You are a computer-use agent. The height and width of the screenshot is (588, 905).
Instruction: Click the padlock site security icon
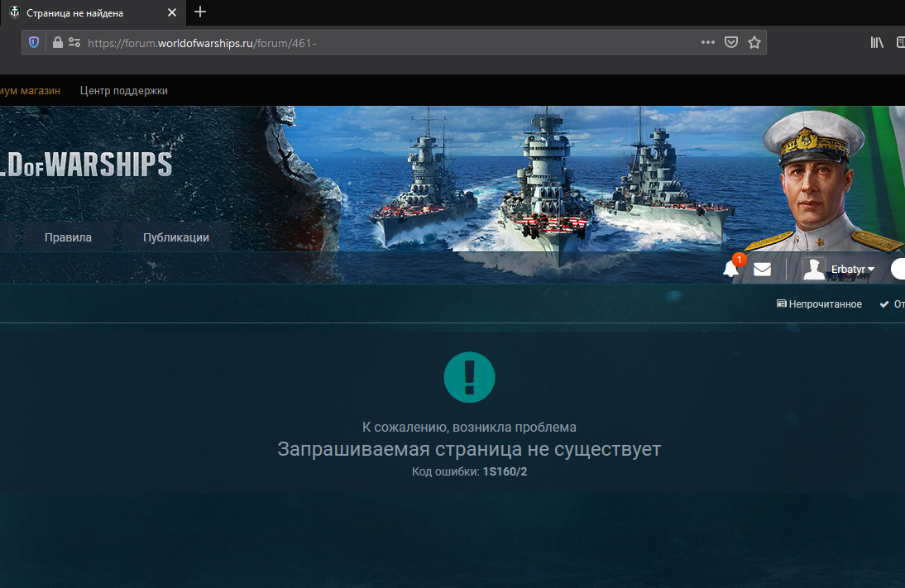point(57,43)
